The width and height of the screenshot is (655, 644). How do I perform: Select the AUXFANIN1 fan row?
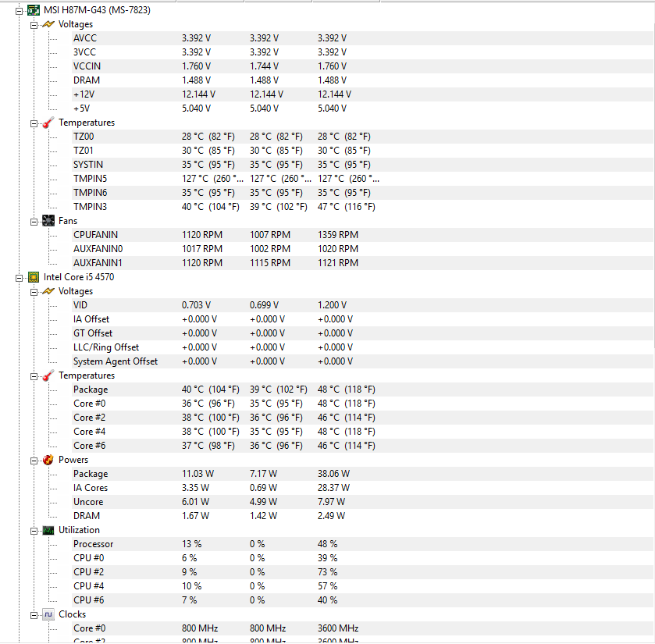[362, 263]
